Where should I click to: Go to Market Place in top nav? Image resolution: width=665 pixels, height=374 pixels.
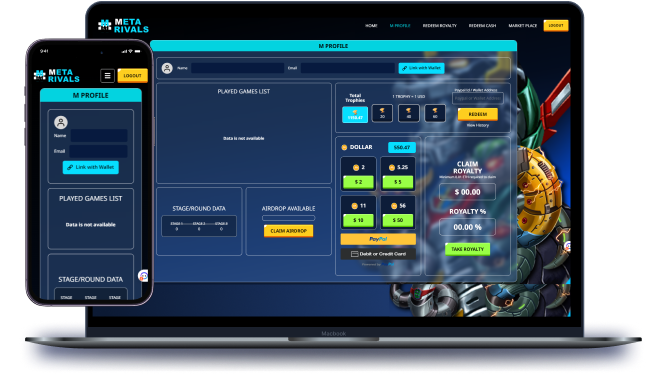[x=522, y=25]
